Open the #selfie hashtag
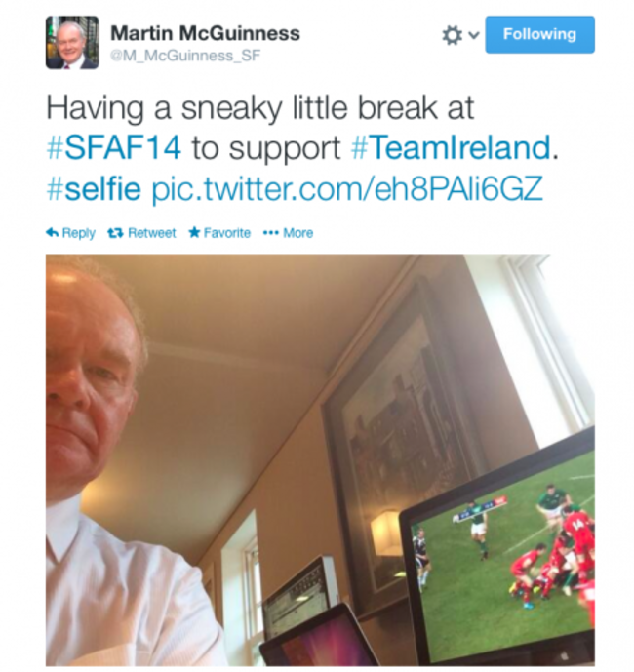634x672 pixels. (x=94, y=188)
